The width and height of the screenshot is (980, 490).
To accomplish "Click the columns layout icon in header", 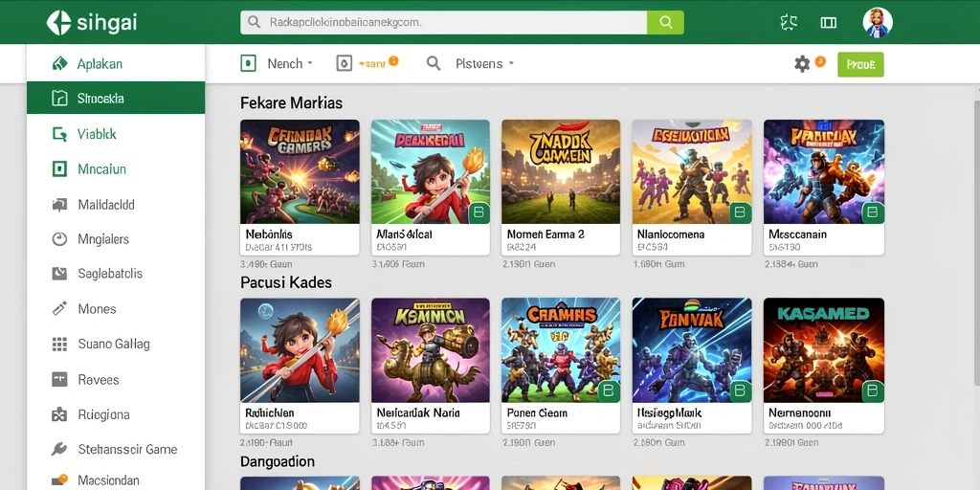I will tap(828, 23).
